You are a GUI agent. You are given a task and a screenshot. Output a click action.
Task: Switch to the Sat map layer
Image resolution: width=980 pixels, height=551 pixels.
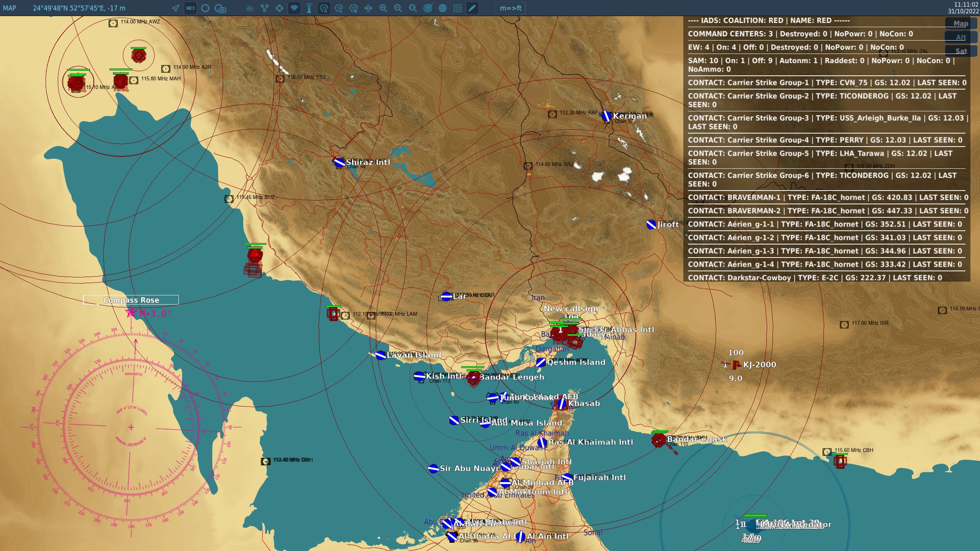click(x=960, y=51)
